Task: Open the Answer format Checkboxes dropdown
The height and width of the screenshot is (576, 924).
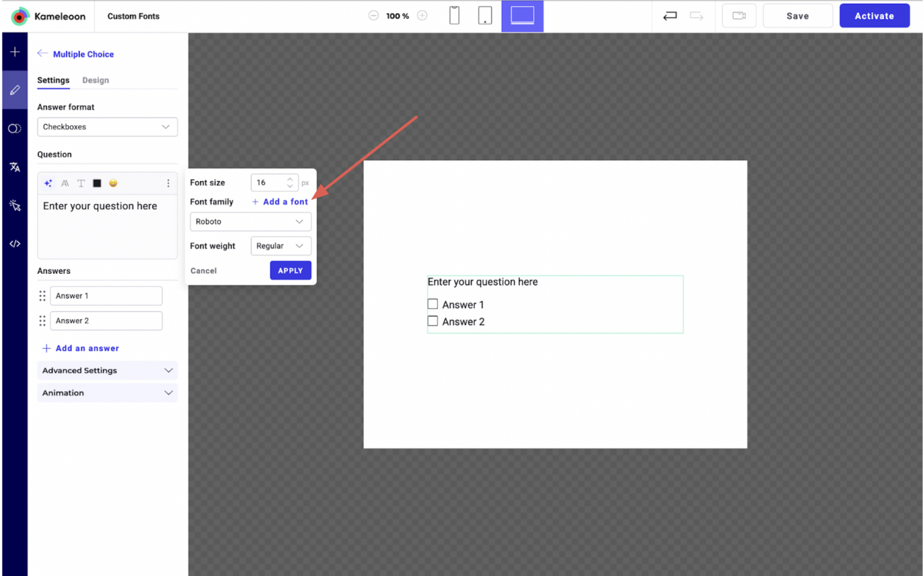Action: coord(107,127)
